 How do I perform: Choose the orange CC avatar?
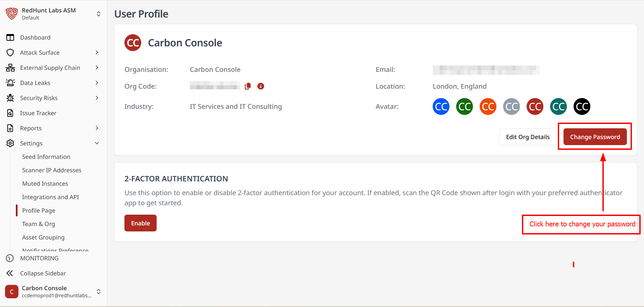pos(488,106)
